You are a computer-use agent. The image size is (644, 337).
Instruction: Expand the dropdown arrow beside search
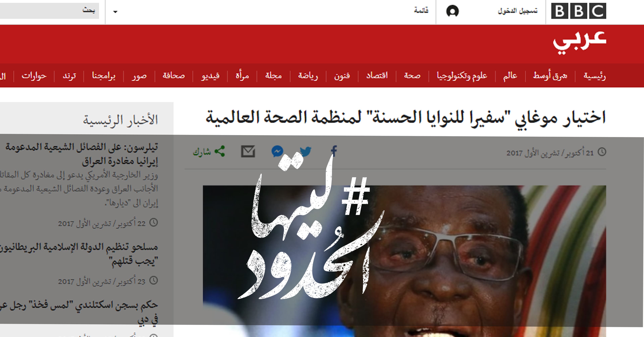pyautogui.click(x=115, y=12)
